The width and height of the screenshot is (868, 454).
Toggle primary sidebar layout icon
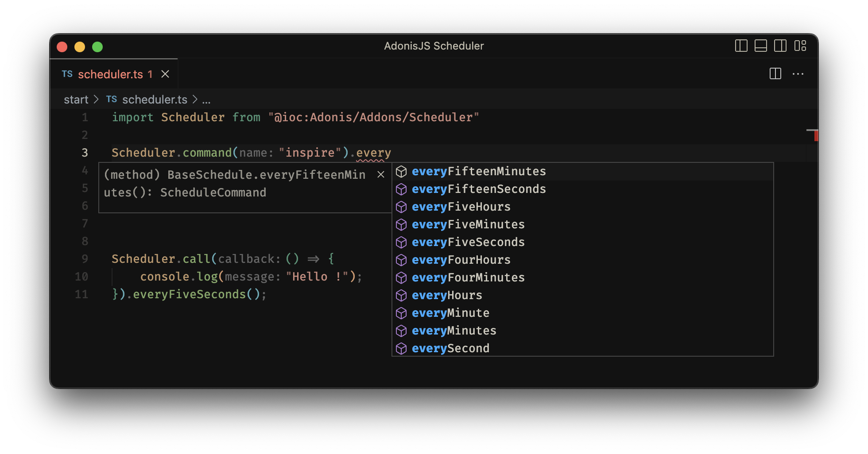coord(741,46)
